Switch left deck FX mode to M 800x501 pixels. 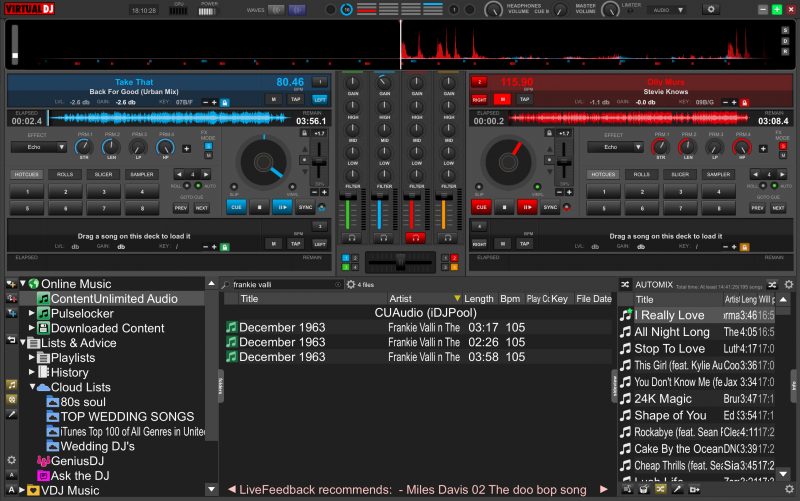tap(208, 155)
